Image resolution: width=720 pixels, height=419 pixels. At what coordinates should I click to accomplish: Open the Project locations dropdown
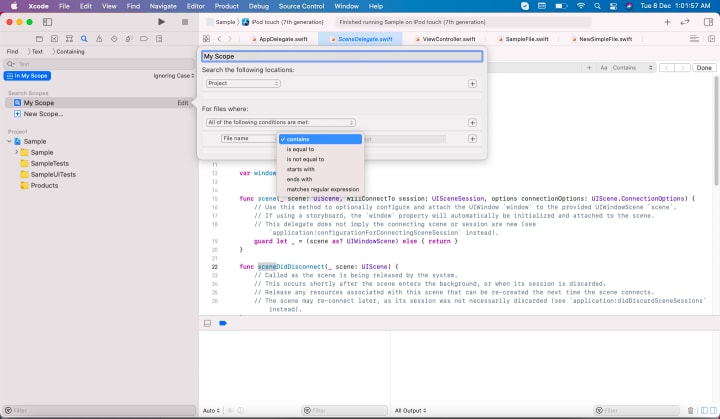coord(243,83)
